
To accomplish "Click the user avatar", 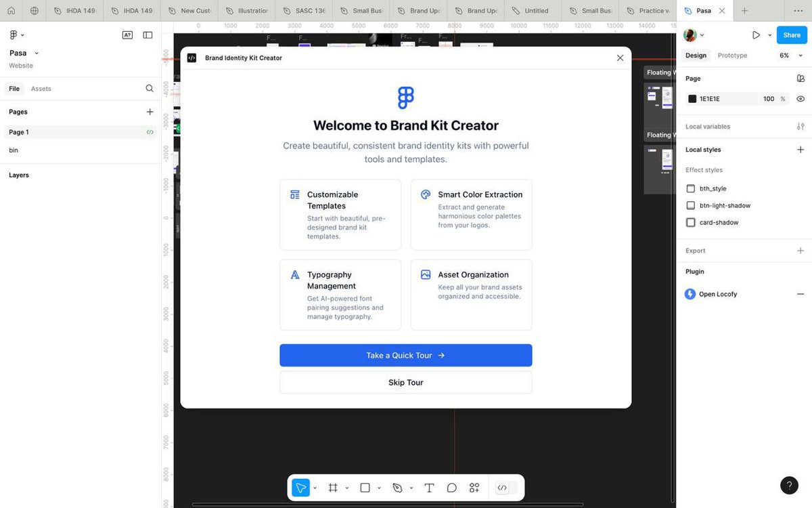I will point(690,35).
